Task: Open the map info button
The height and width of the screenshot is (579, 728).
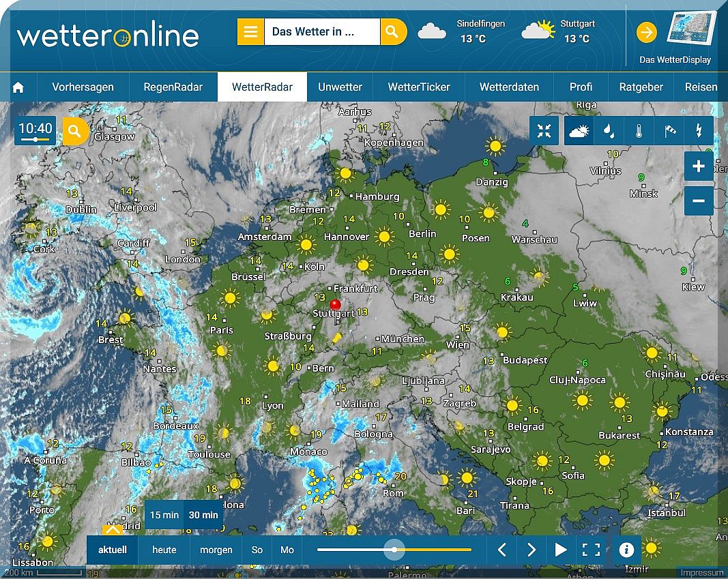Action: (626, 550)
